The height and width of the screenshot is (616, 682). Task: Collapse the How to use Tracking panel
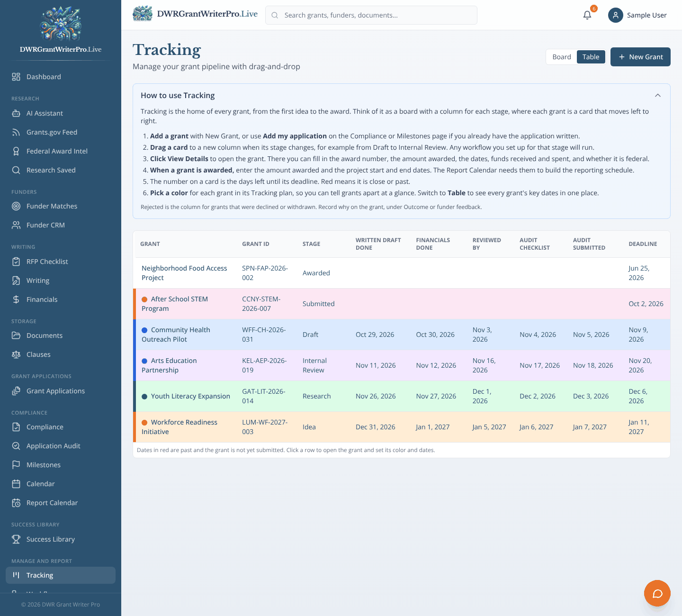658,95
